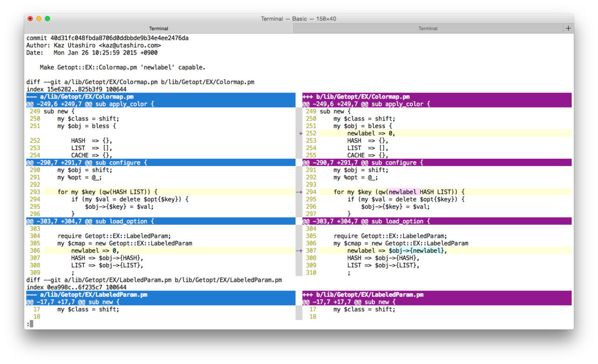Click the author line Kaz Utashiro
This screenshot has width=598, height=364.
coord(93,45)
